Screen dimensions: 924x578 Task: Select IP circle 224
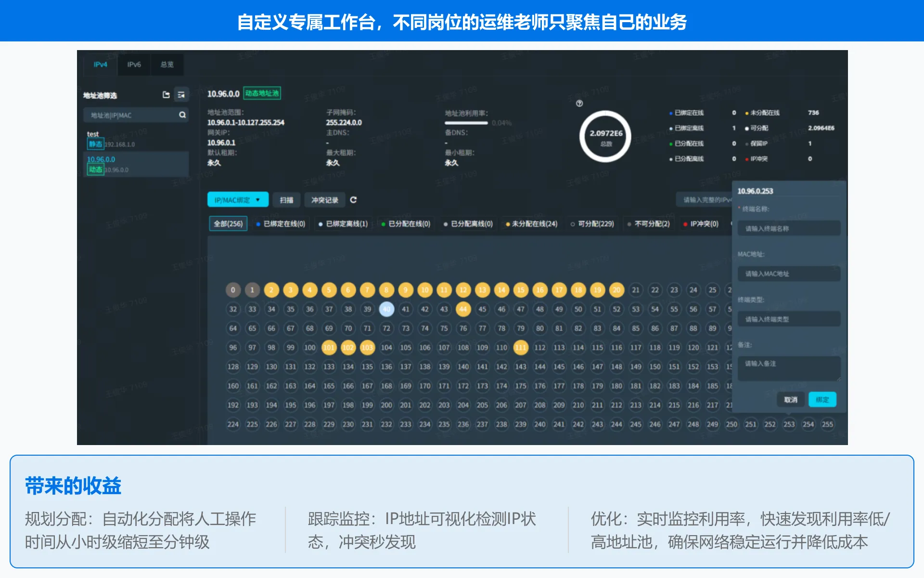tap(233, 424)
